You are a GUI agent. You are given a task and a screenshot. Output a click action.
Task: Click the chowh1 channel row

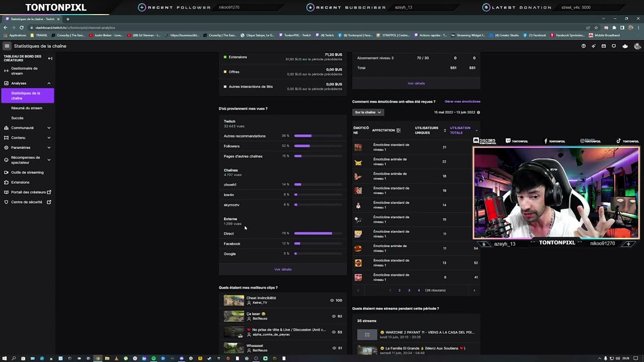283,185
